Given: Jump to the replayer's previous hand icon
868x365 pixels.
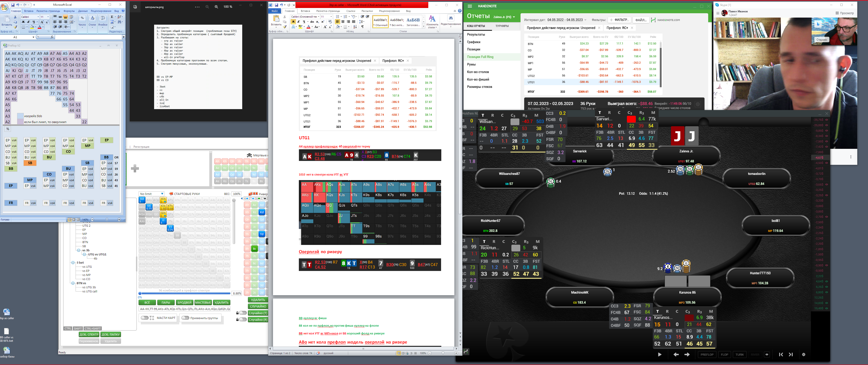Looking at the screenshot, I should (781, 354).
